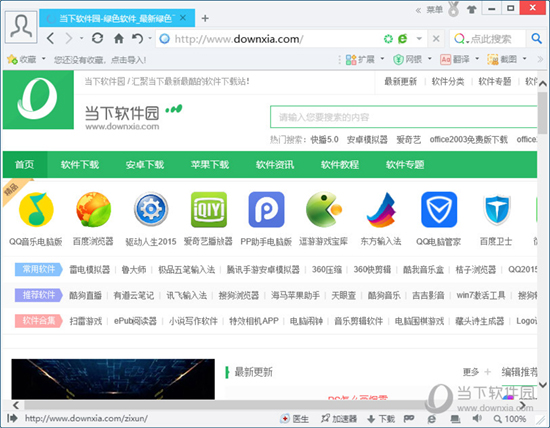Click the vertical scrollbar down arrow
550x428 pixels.
(x=543, y=385)
